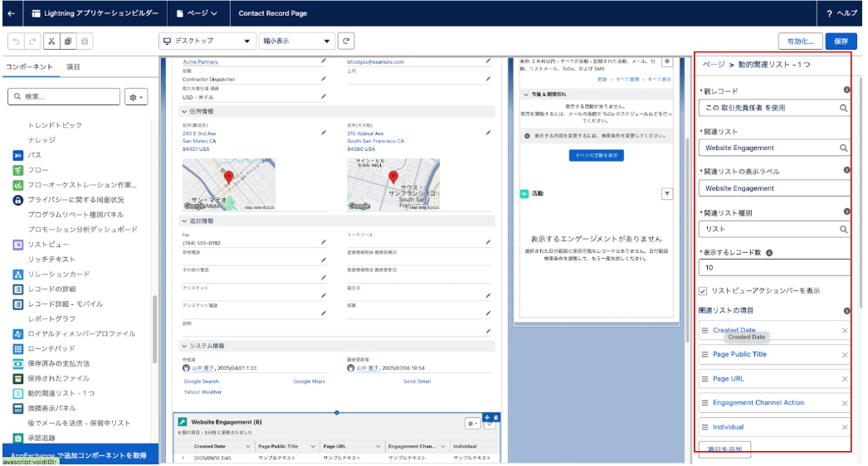
Task: Click the back arrow in the header
Action: tap(10, 13)
